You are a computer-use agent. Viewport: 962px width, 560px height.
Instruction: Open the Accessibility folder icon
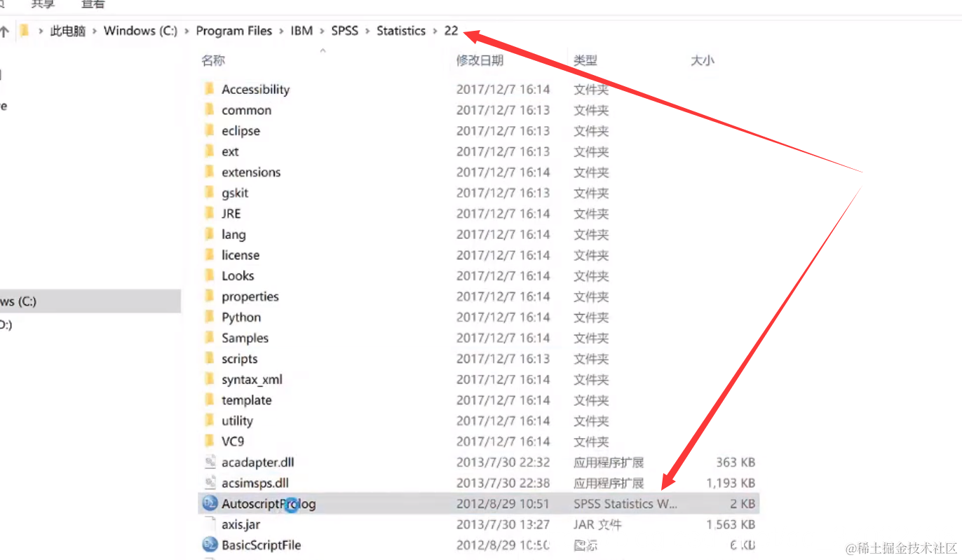209,89
